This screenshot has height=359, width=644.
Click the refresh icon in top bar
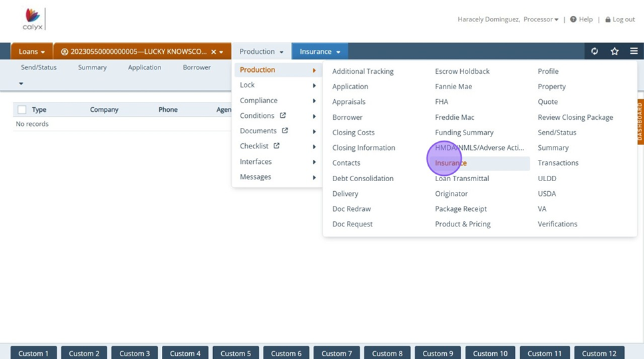point(595,51)
